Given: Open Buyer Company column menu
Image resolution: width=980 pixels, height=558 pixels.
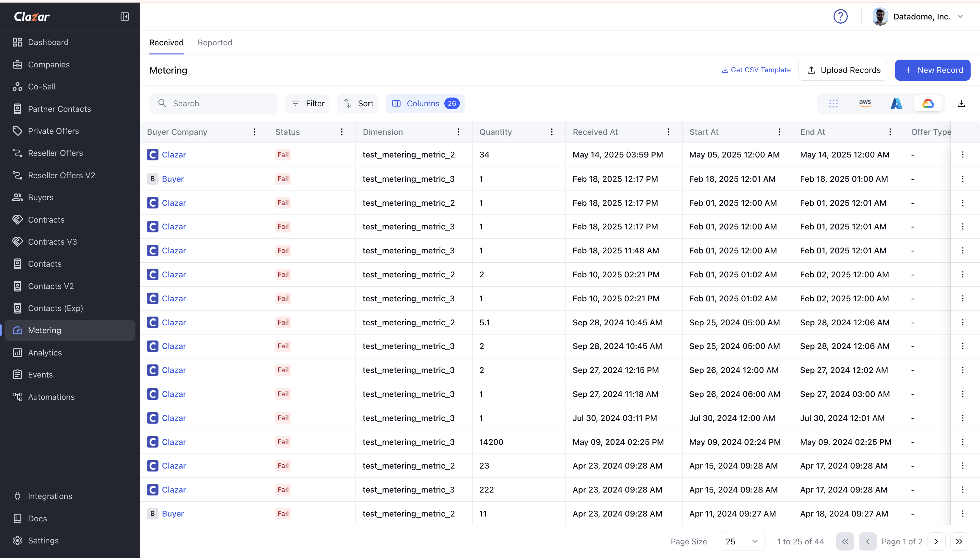Looking at the screenshot, I should 254,132.
